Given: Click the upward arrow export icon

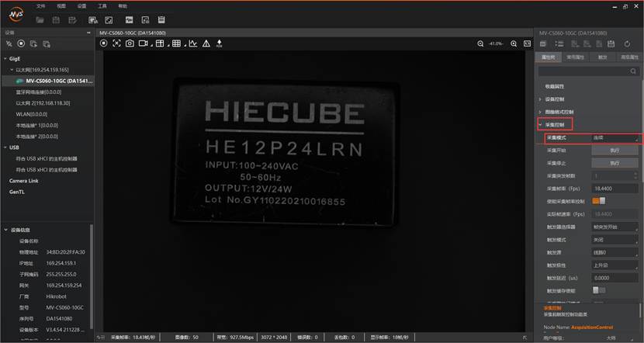Looking at the screenshot, I should (220, 43).
